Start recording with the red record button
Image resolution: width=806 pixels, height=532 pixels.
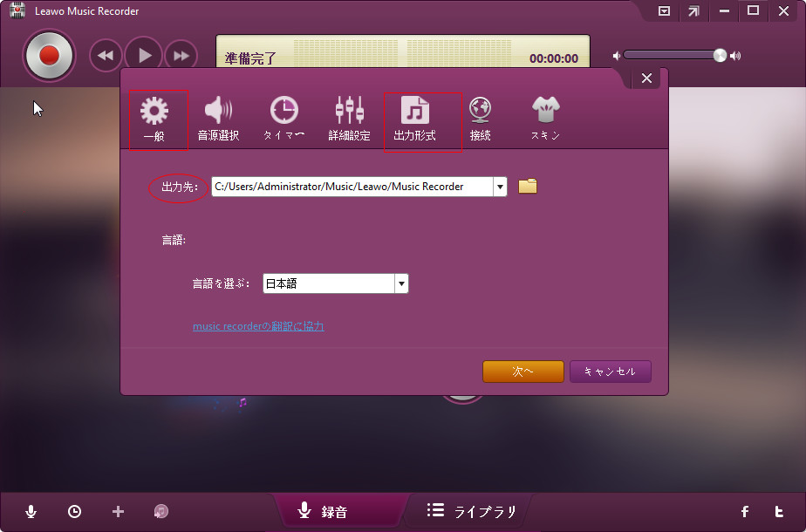49,55
